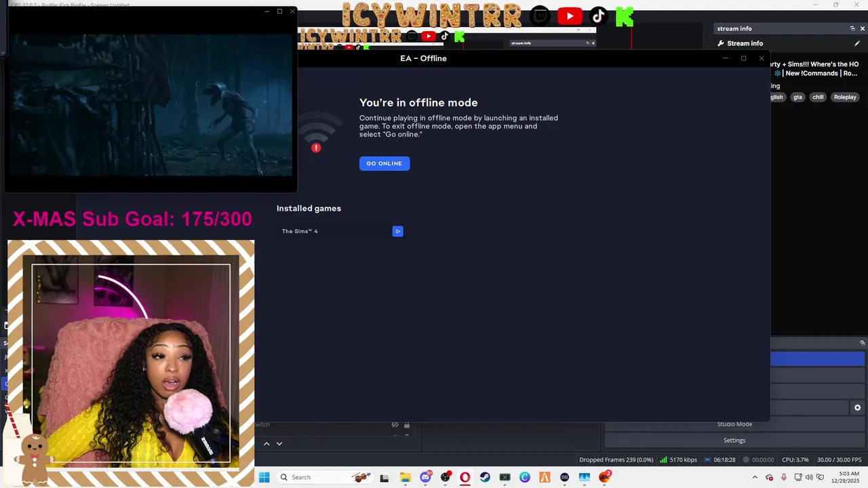Close the OBS preview projector window
The width and height of the screenshot is (868, 488).
point(292,12)
